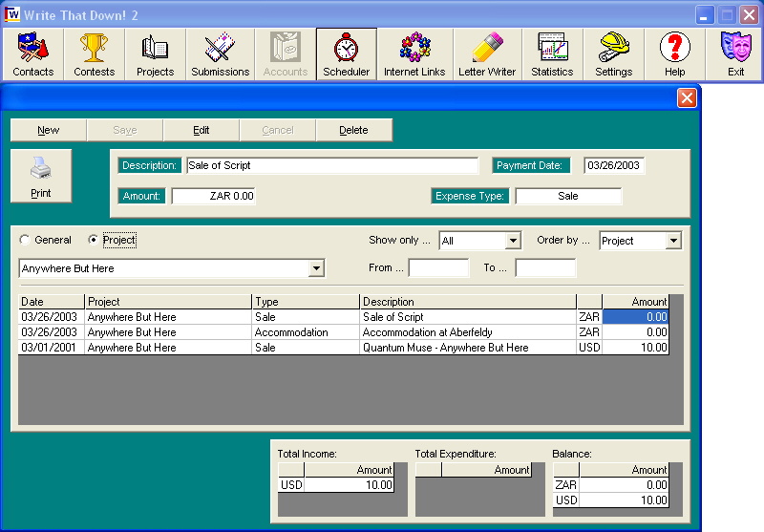Click the Description column header in table

coord(468,302)
